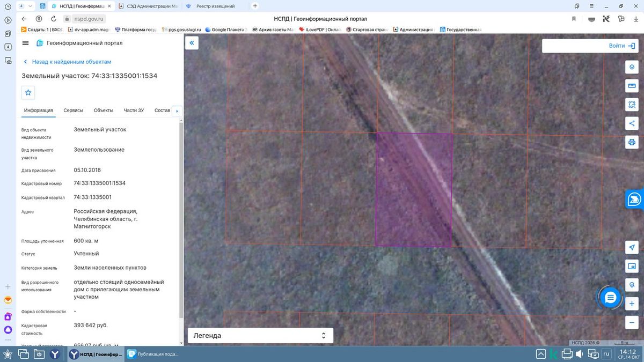This screenshot has width=644, height=362.
Task: Open the map layers panel
Action: [x=632, y=67]
